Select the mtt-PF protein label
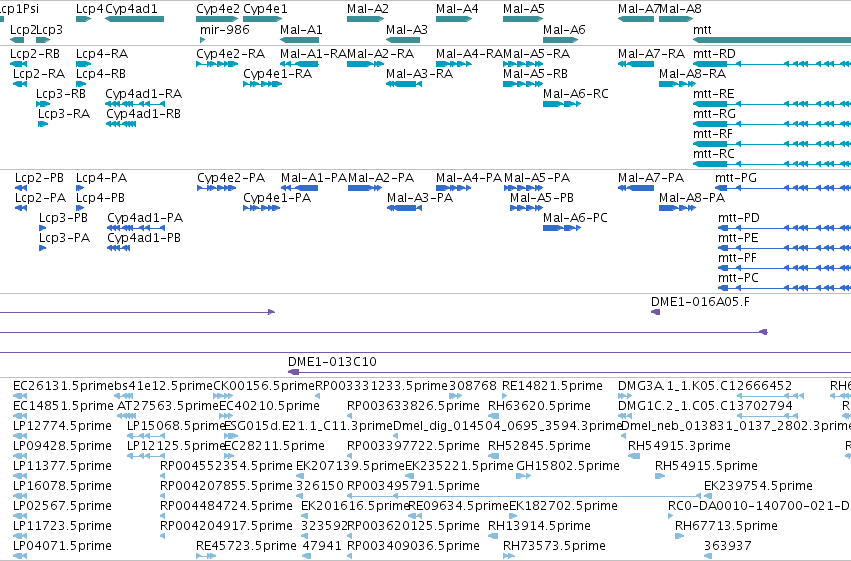Screen dimensions: 851x561 tap(738, 258)
